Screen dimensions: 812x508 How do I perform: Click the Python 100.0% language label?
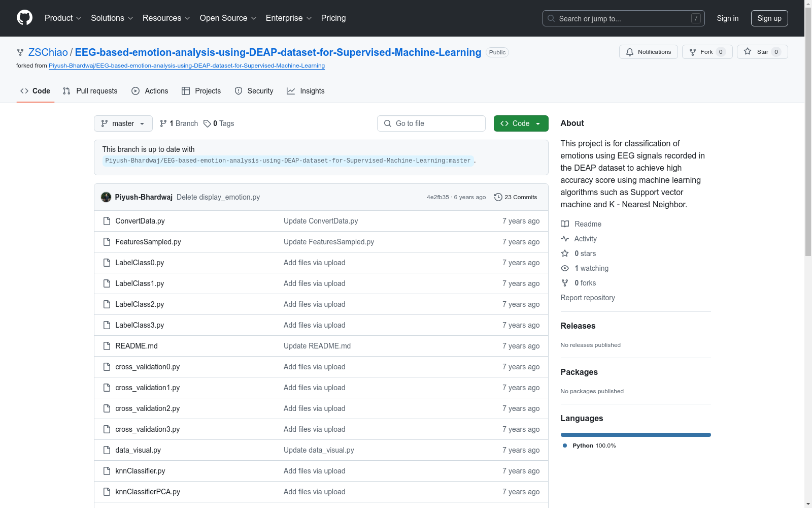click(x=594, y=446)
